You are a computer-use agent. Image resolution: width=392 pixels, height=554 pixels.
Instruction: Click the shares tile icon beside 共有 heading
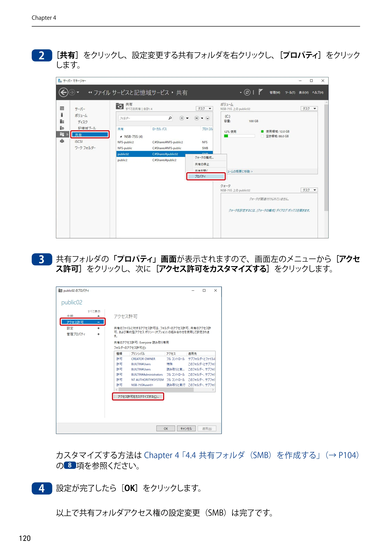120,106
